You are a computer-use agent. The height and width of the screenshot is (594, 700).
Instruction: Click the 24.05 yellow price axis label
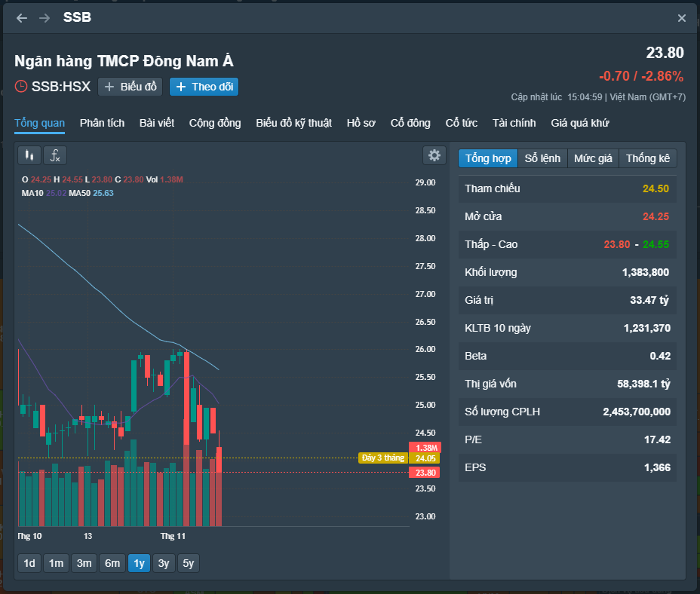[x=425, y=458]
